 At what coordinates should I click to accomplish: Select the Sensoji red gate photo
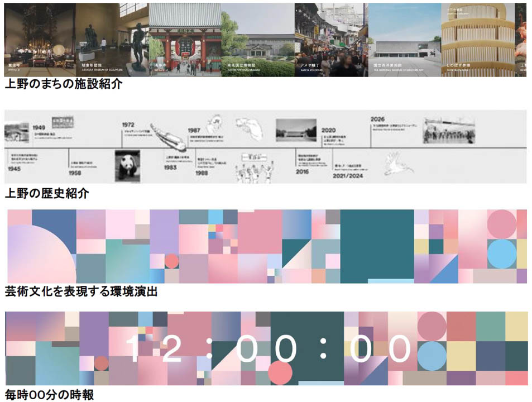point(185,40)
